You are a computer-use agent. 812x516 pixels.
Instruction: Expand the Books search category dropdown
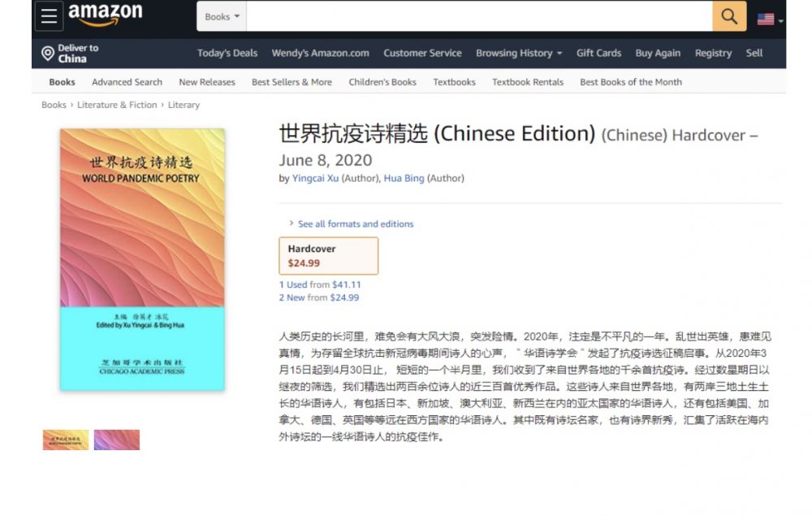coord(222,16)
